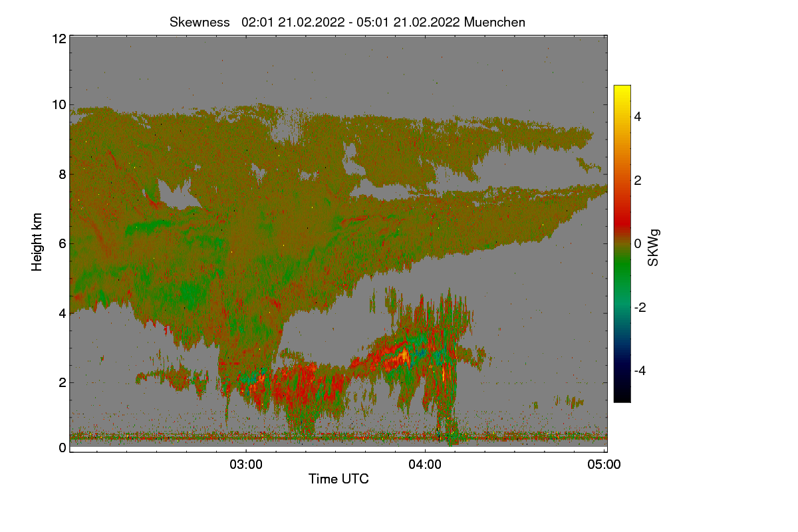798x532 pixels.
Task: Click the 03:00 time tick label
Action: point(246,465)
